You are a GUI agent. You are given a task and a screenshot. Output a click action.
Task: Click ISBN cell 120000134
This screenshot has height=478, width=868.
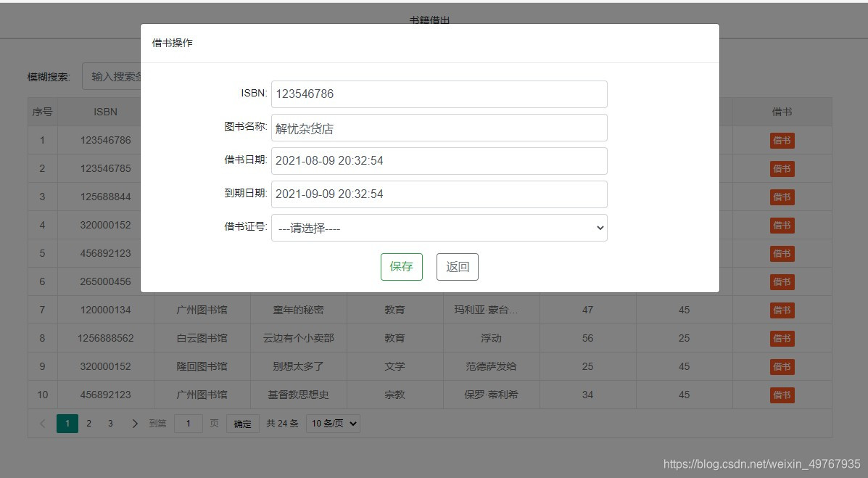[106, 310]
